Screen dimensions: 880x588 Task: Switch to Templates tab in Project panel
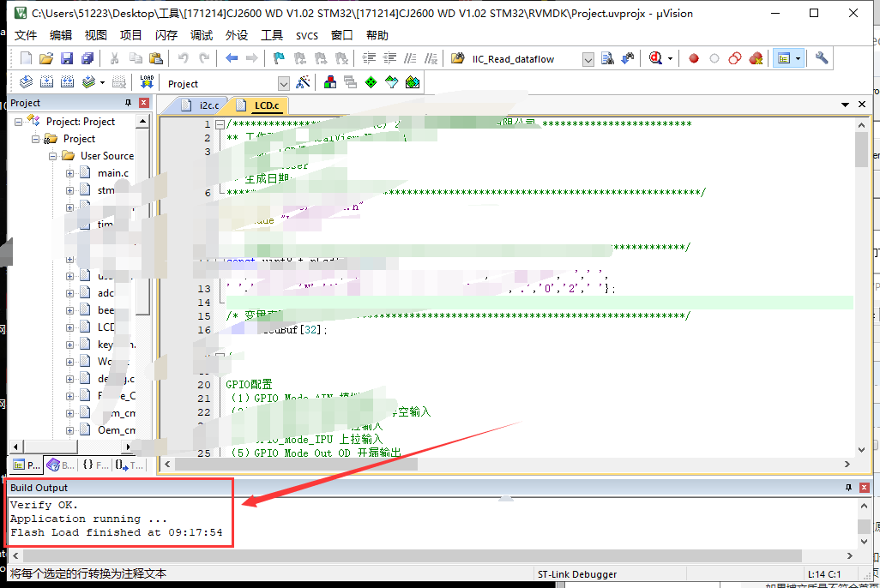tap(130, 465)
